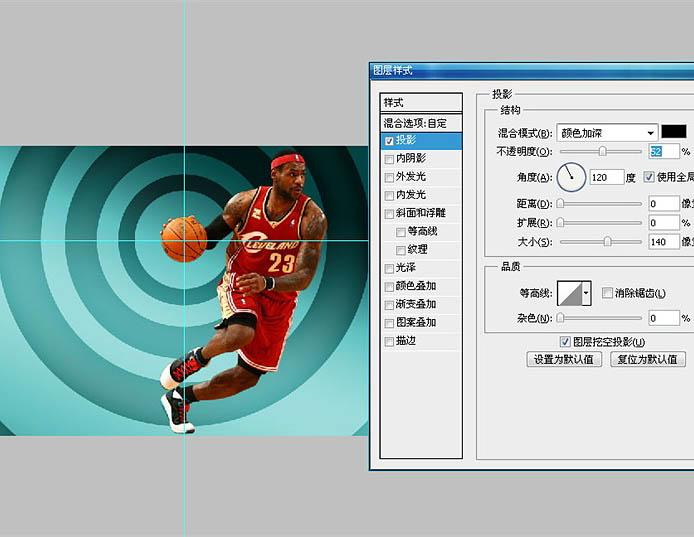Select the 投影 row label
The height and width of the screenshot is (537, 694).
click(406, 140)
